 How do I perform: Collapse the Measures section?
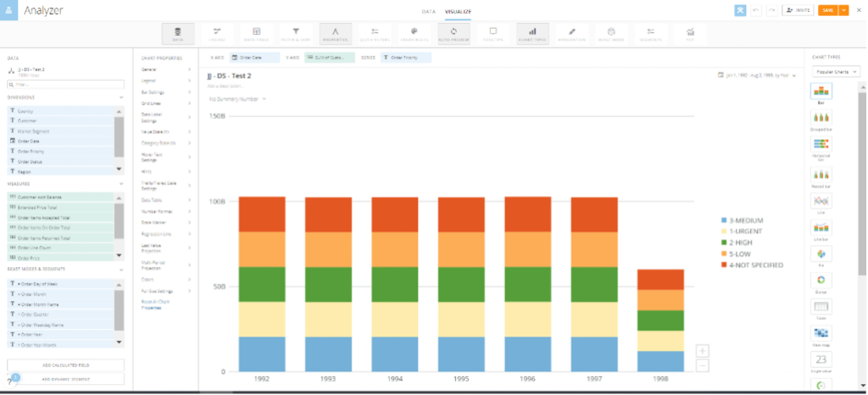121,184
